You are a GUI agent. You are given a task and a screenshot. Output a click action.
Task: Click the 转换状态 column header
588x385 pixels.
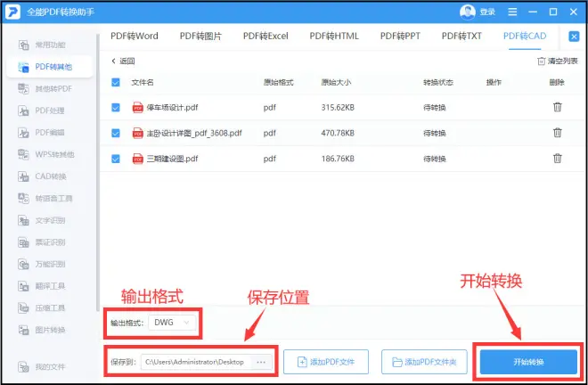coord(438,82)
